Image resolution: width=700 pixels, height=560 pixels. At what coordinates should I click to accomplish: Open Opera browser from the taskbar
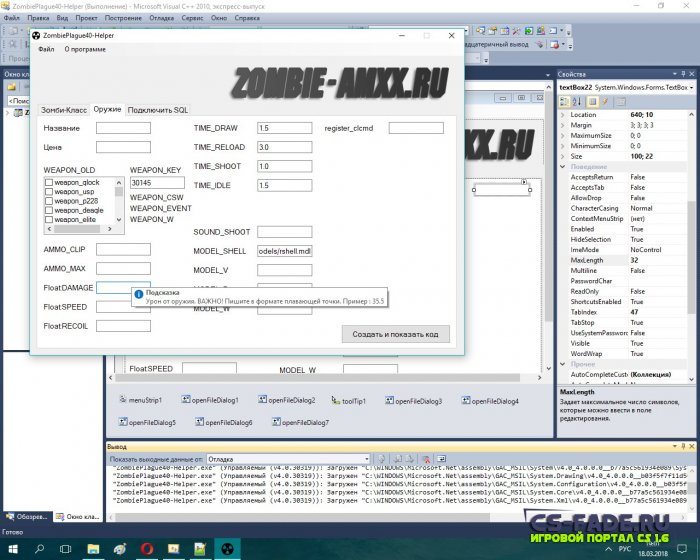(x=147, y=549)
